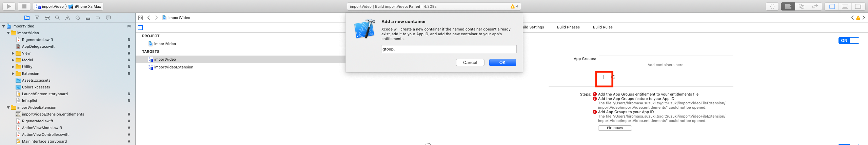This screenshot has height=145, width=868.
Task: Click the Stop button in toolbar
Action: (x=24, y=6)
